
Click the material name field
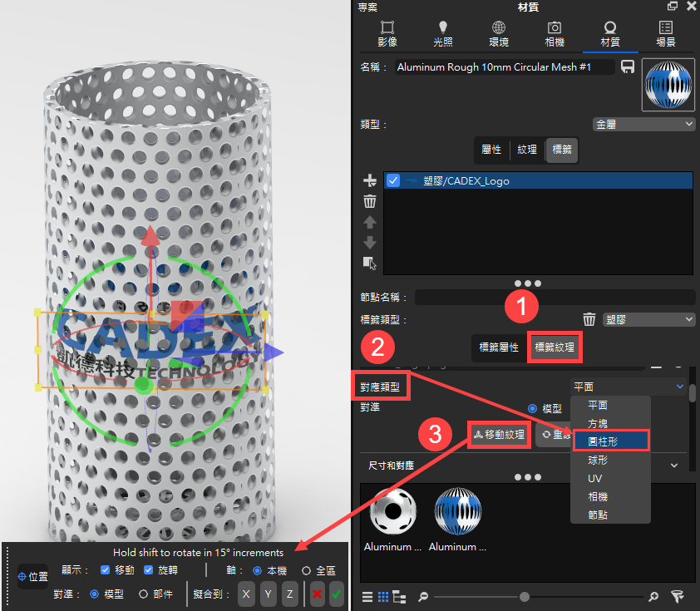(505, 67)
